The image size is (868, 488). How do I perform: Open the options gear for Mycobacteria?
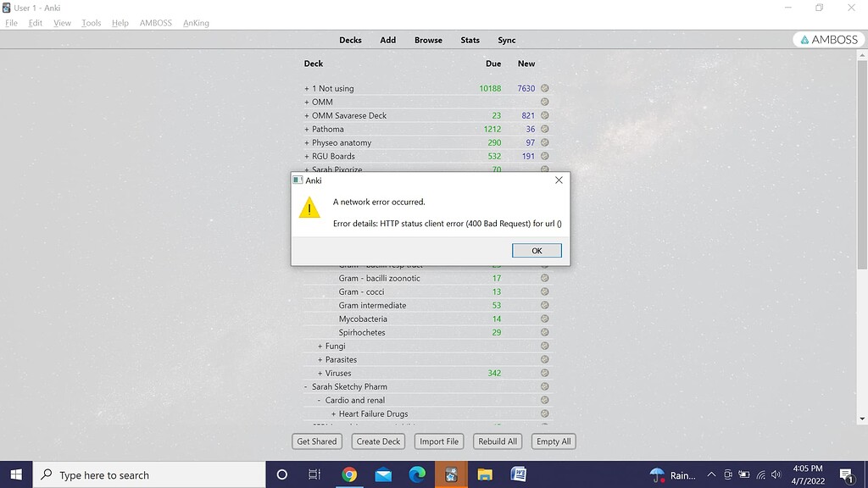[543, 319]
